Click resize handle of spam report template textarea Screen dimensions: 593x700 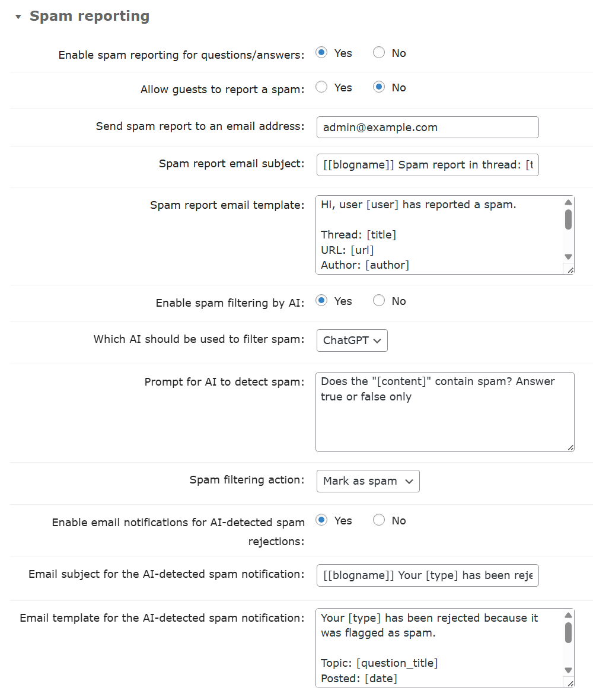570,270
